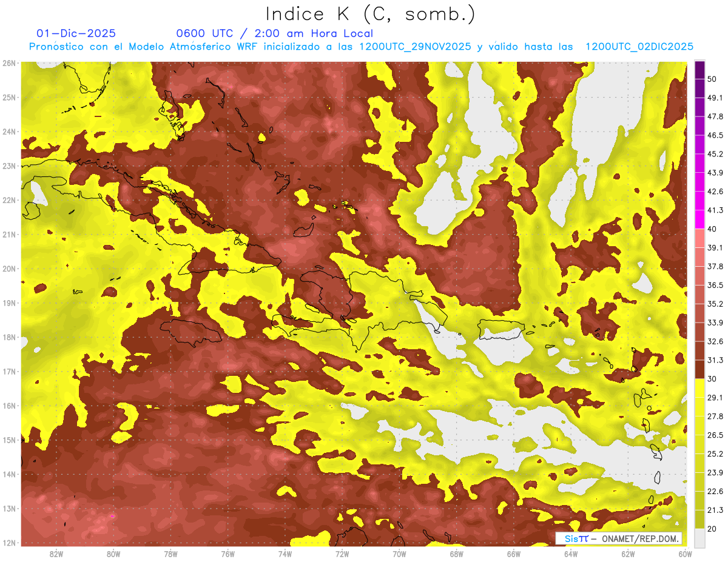Click the "72W" longitude axis label
Viewport: 728px width, 562px height.
tap(342, 554)
